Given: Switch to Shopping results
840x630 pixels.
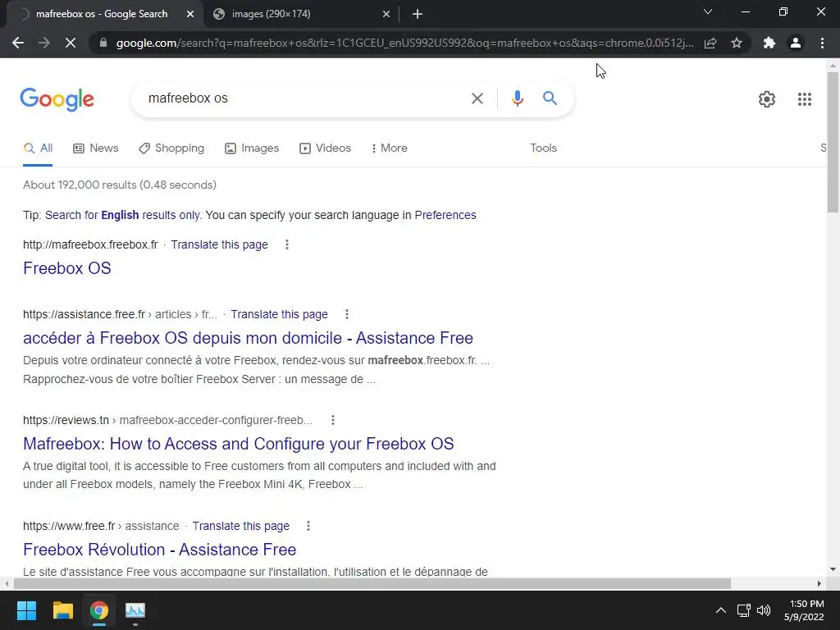Looking at the screenshot, I should pos(171,148).
